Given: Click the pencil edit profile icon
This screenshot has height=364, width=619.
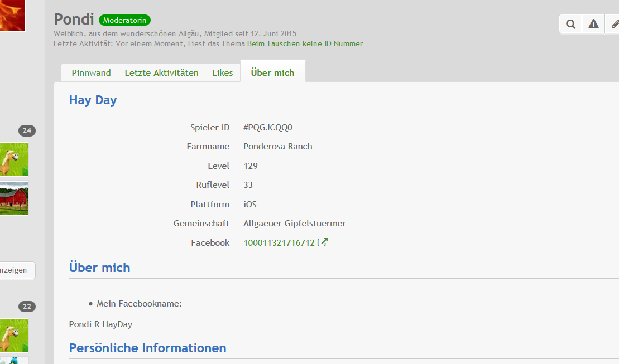Looking at the screenshot, I should (614, 24).
